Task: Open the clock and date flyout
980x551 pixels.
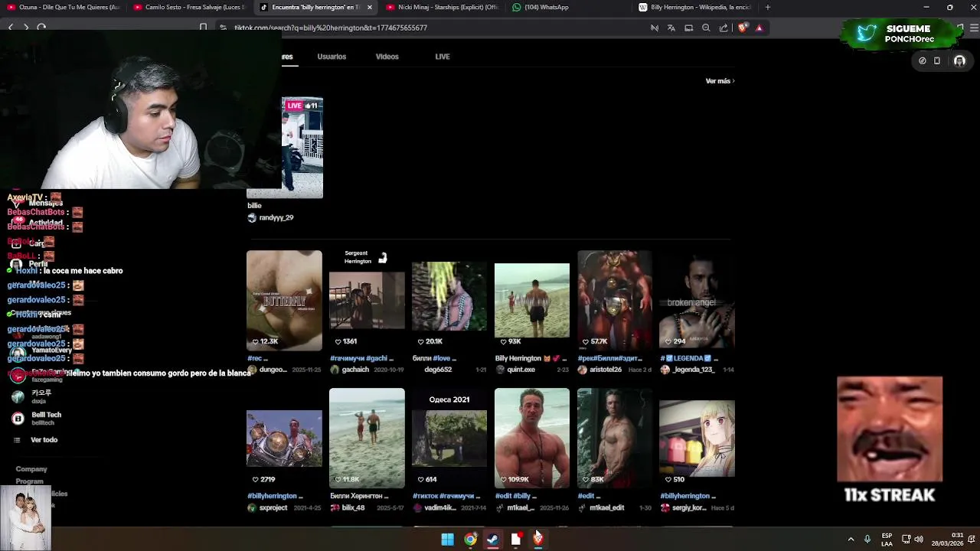Action: pos(946,540)
